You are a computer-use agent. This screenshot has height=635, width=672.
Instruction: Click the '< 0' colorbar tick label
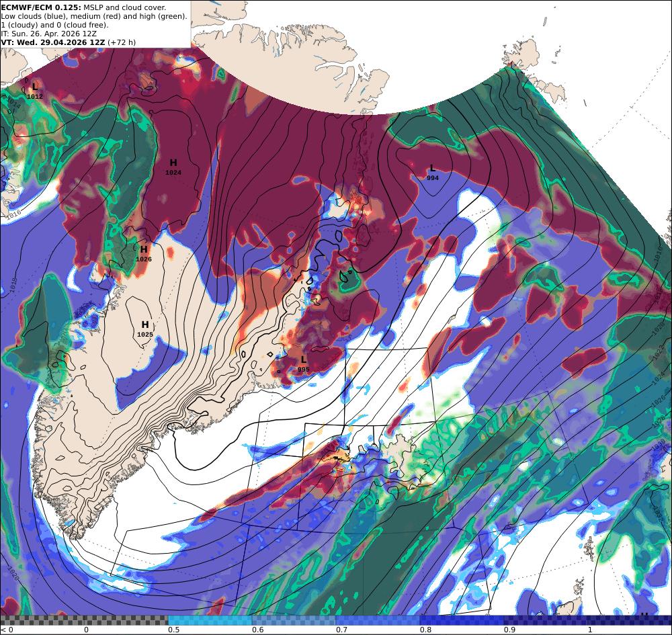click(7, 630)
